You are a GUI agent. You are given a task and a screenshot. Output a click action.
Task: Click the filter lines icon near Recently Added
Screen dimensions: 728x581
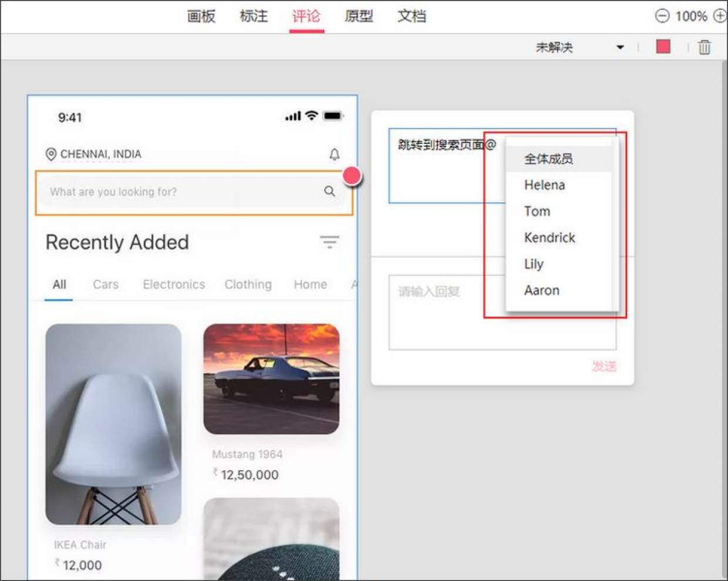tap(329, 241)
